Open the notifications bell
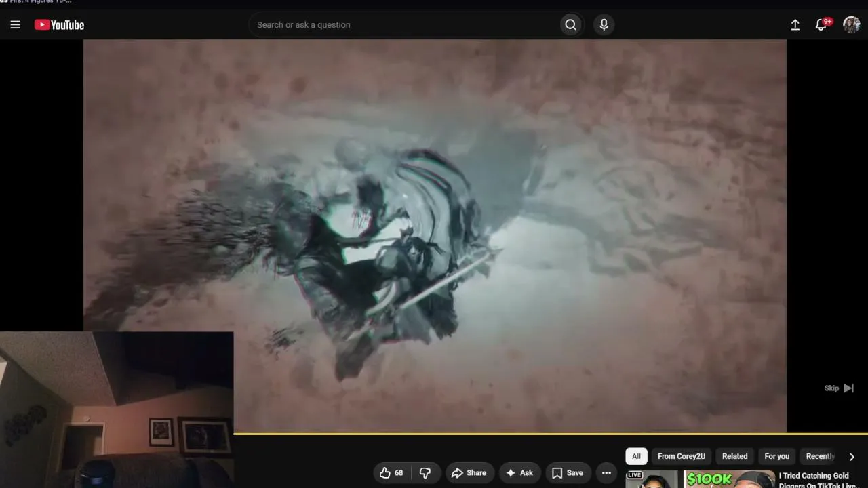This screenshot has width=868, height=488. tap(822, 25)
